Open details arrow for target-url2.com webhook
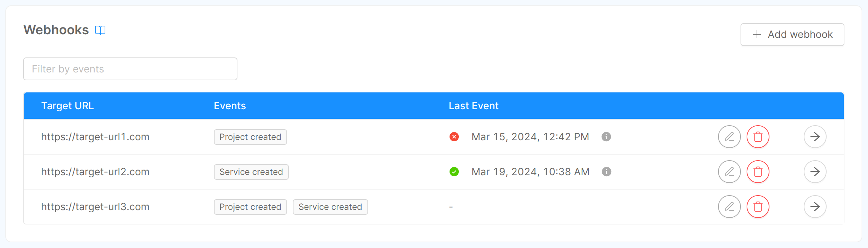The image size is (868, 248). click(815, 172)
